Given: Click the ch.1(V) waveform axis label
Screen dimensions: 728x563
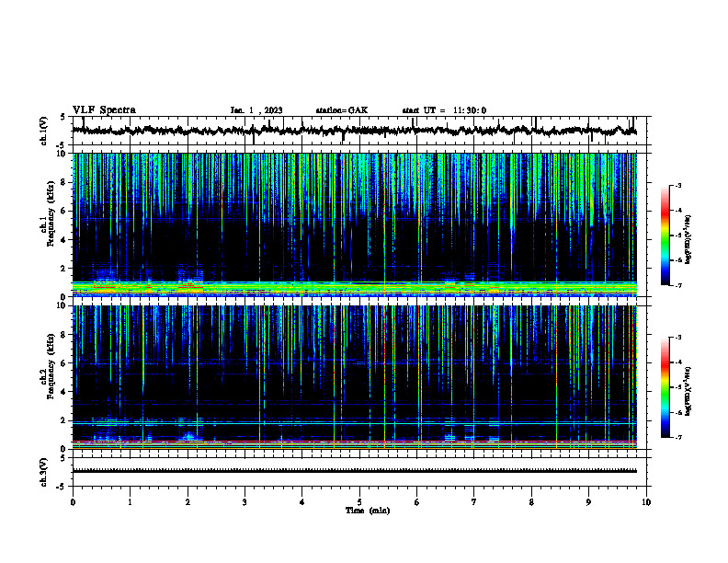Looking at the screenshot, I should coord(44,131).
